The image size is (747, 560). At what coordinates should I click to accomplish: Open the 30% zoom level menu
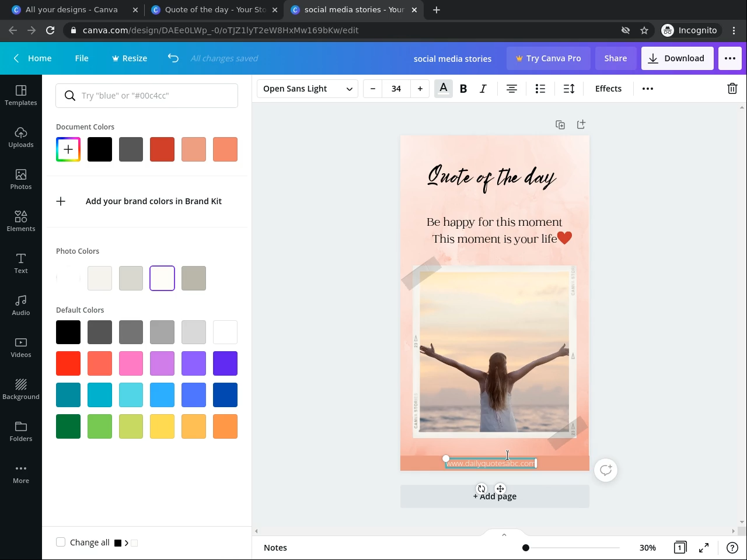coord(648,548)
